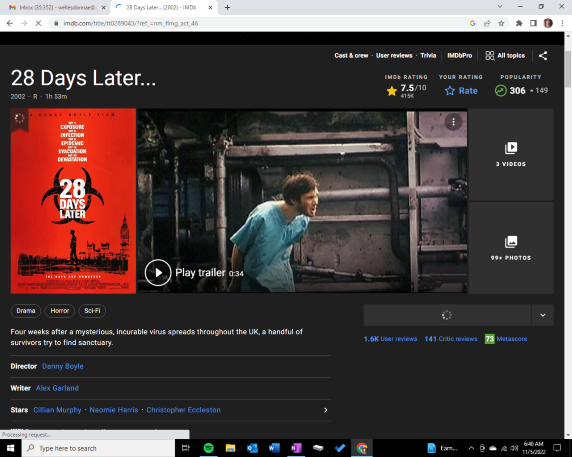
Task: Open Christopher Eccleston's page
Action: click(183, 410)
